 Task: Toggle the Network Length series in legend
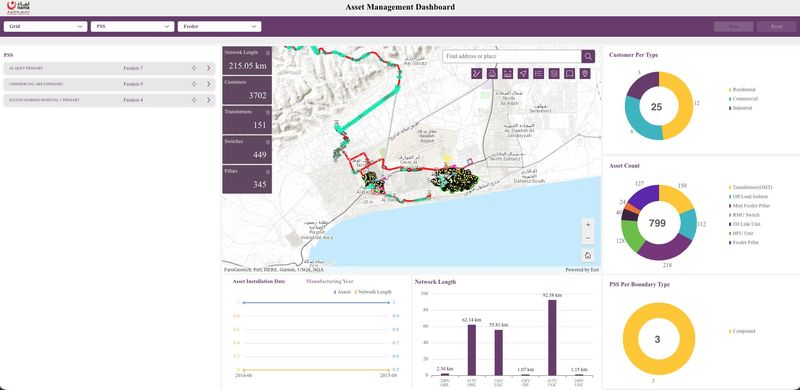click(x=373, y=292)
